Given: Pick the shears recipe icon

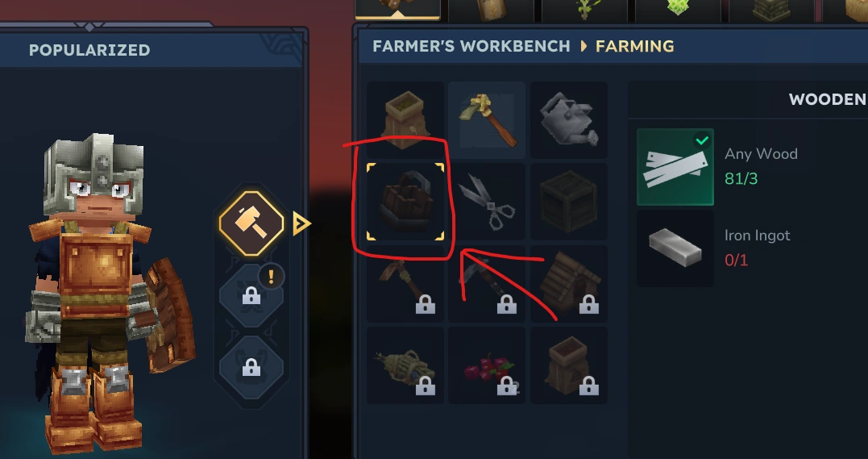Looking at the screenshot, I should pos(487,202).
